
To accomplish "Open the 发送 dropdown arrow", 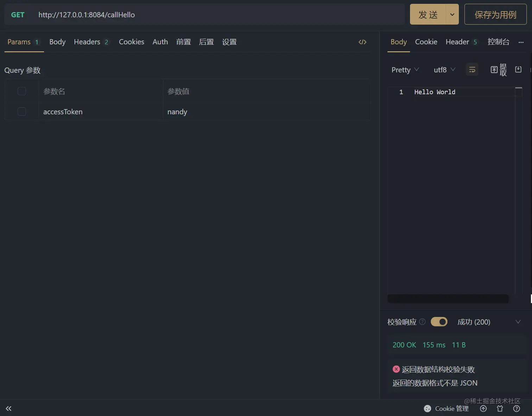I will coord(452,14).
